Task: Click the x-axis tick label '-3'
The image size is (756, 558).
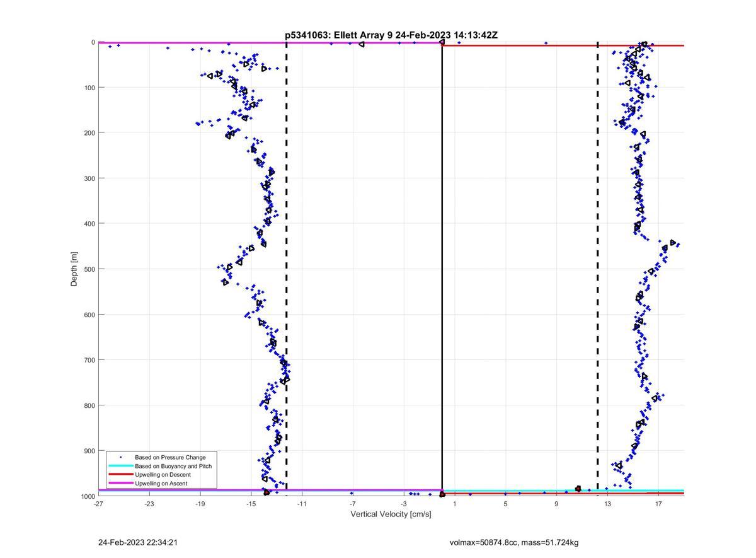Action: pyautogui.click(x=404, y=504)
